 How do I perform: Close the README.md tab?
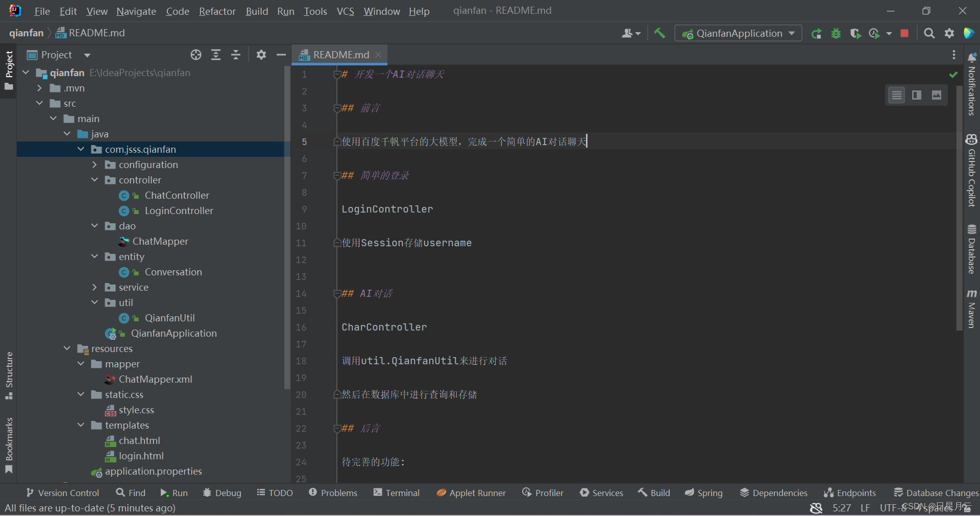pyautogui.click(x=378, y=54)
